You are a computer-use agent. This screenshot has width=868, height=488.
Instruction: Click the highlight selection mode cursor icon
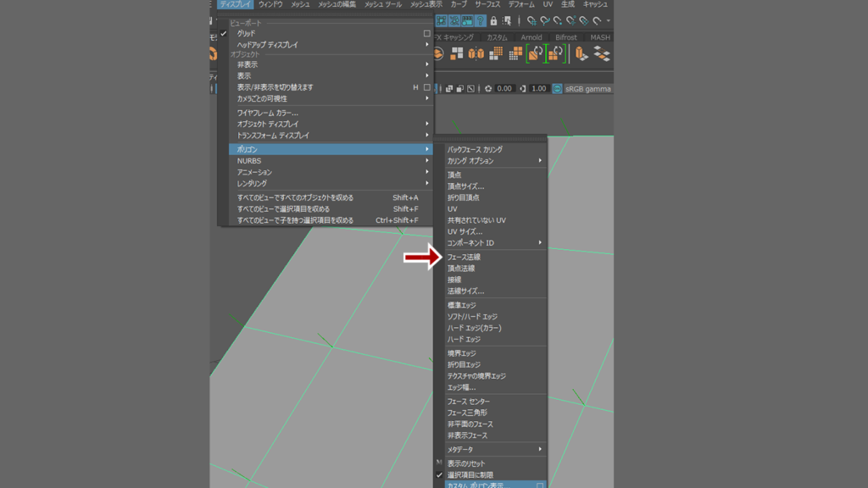(x=507, y=21)
